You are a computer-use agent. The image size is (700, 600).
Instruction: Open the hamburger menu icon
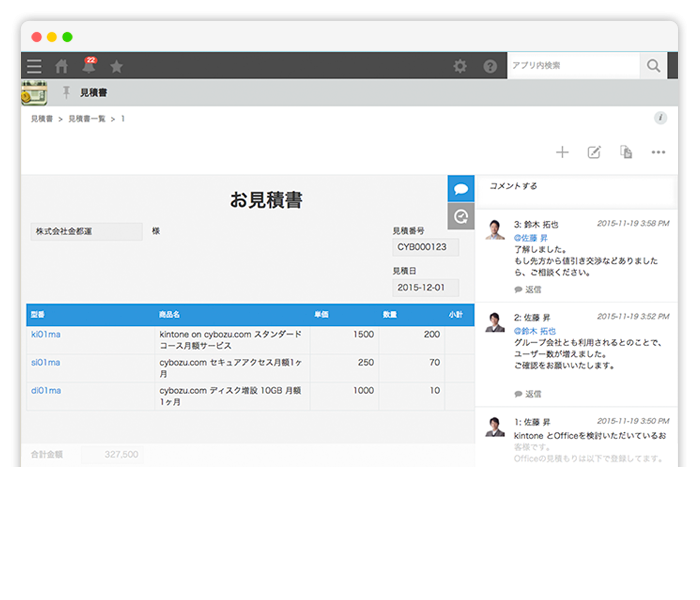[x=34, y=66]
